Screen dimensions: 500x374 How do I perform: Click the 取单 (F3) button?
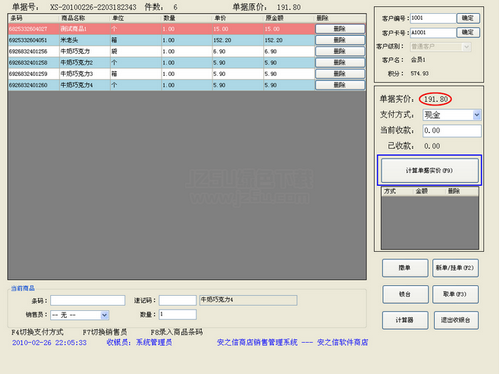click(455, 294)
